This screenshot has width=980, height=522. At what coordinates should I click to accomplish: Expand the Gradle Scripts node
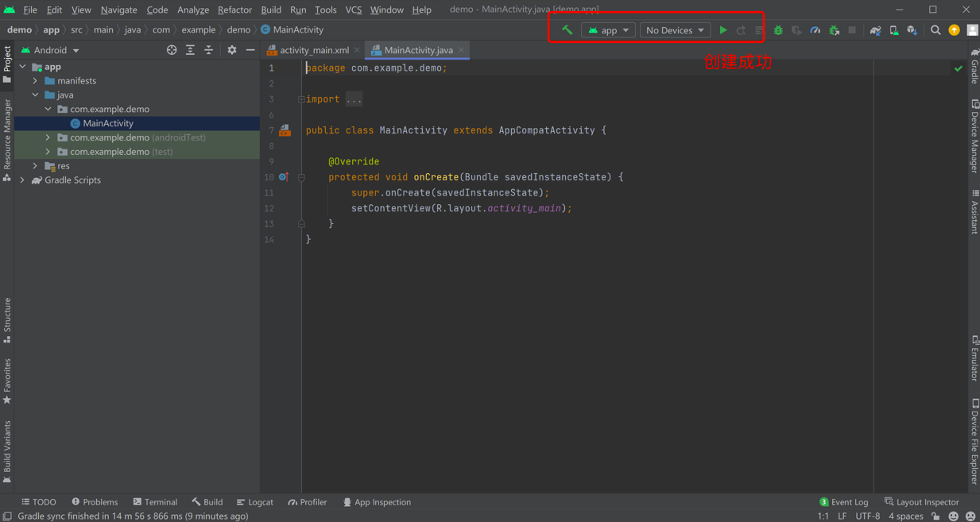(x=22, y=180)
